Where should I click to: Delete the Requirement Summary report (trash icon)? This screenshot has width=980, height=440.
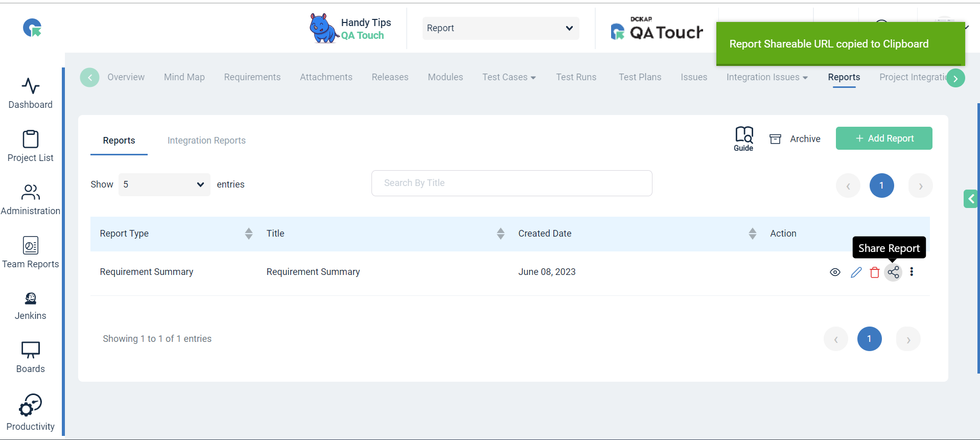[x=875, y=272]
